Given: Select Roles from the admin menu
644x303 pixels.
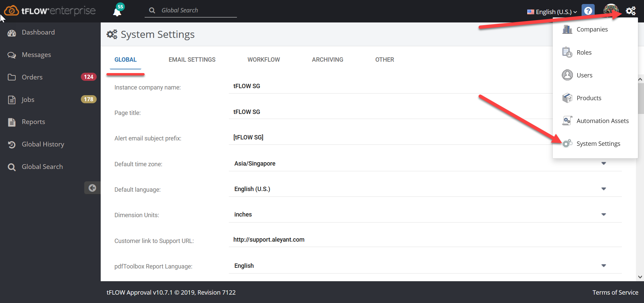Looking at the screenshot, I should coord(584,53).
